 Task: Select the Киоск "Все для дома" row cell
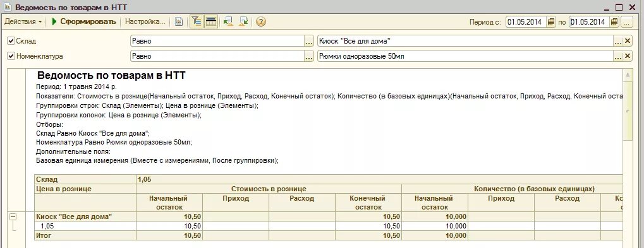(85, 216)
